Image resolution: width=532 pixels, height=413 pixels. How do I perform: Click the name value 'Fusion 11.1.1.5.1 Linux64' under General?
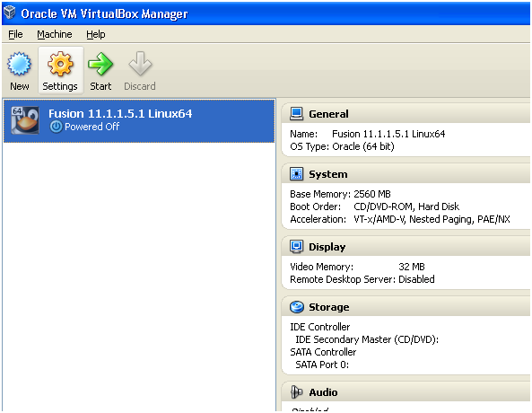tap(388, 134)
